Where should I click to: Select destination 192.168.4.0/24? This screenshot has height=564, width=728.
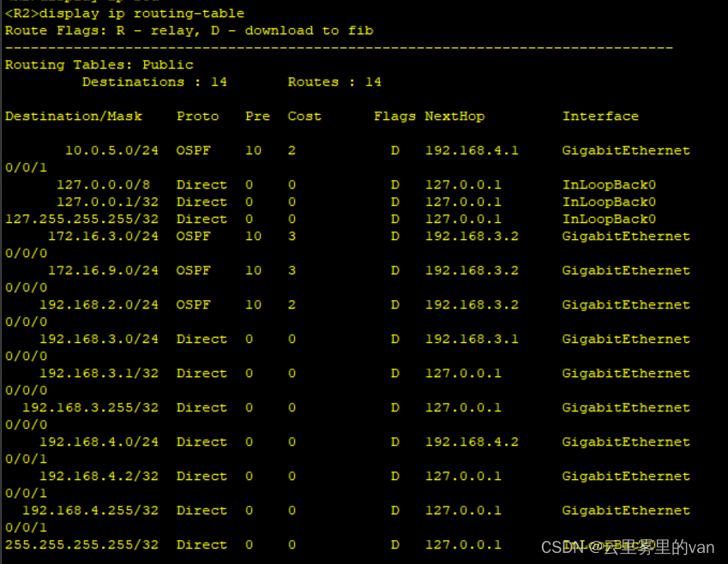pyautogui.click(x=99, y=442)
